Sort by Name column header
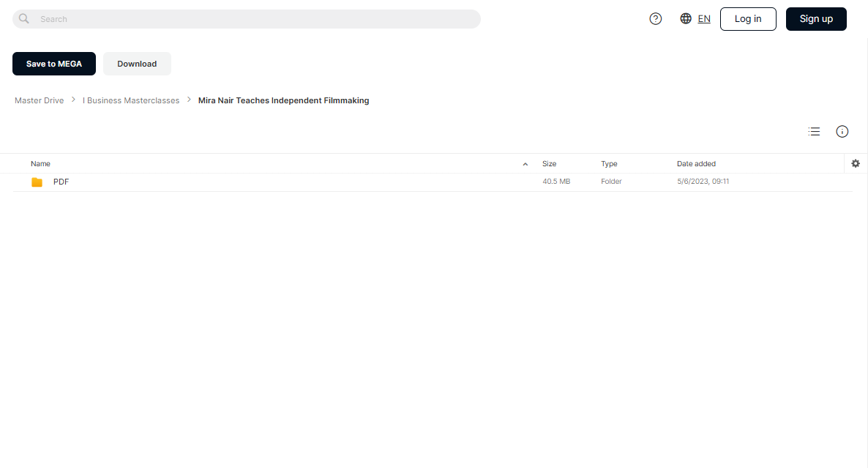The image size is (868, 468). pyautogui.click(x=40, y=163)
